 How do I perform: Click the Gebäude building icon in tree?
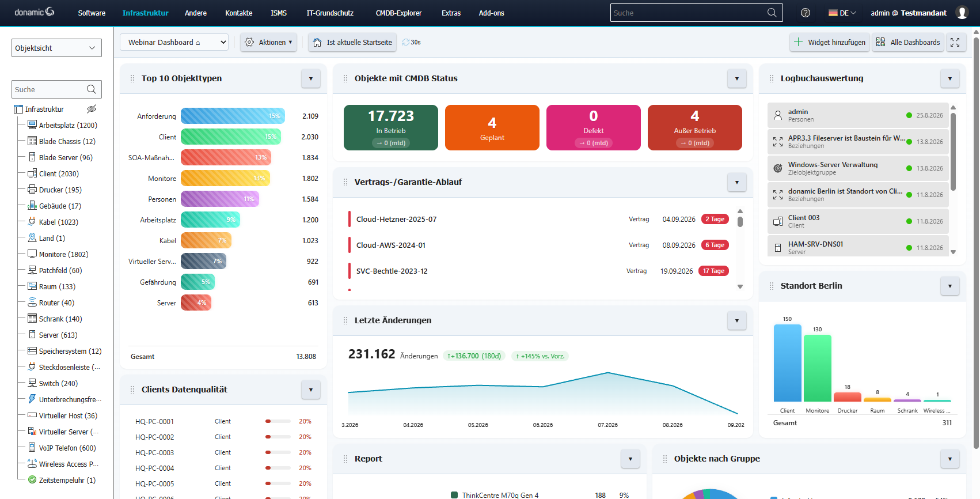32,206
